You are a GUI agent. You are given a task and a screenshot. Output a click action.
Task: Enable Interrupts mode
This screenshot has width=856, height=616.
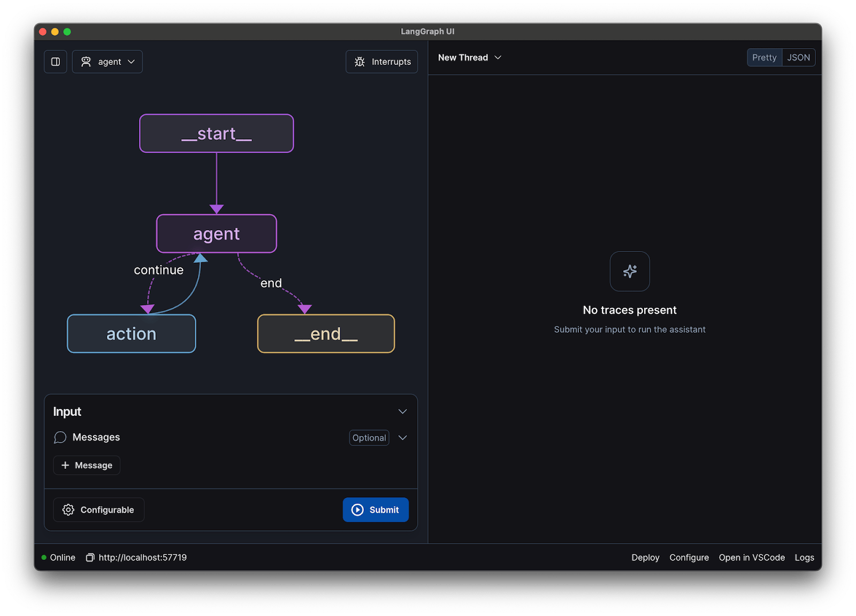tap(381, 62)
